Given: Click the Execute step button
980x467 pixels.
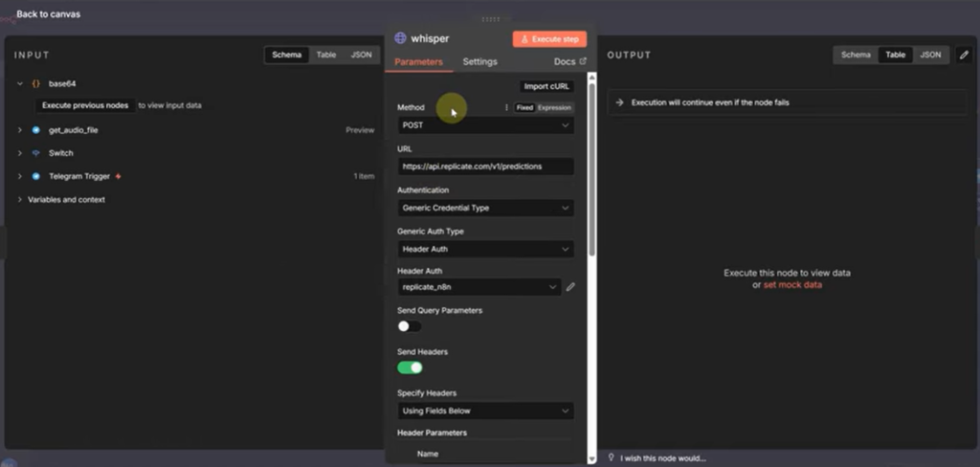Looking at the screenshot, I should coord(549,39).
